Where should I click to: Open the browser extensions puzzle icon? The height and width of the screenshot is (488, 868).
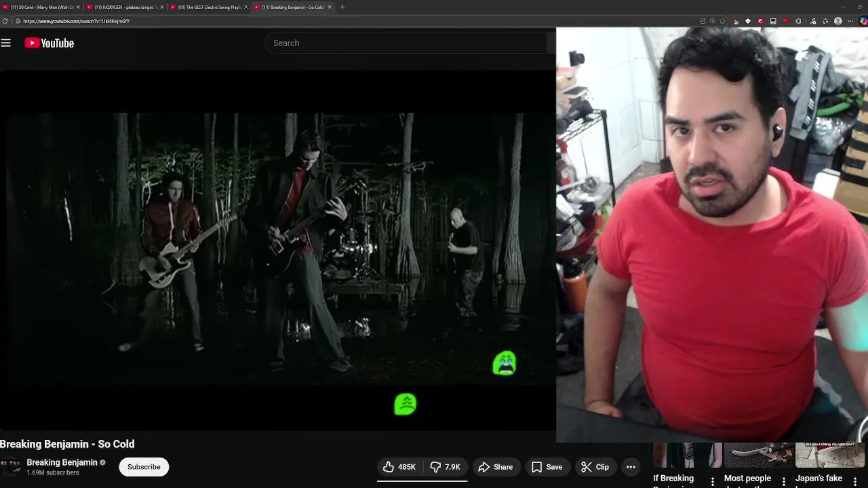click(798, 21)
